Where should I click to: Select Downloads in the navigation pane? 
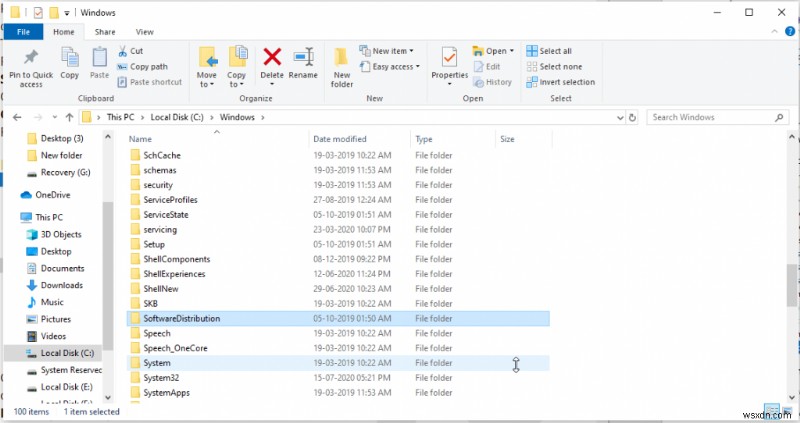pyautogui.click(x=62, y=285)
